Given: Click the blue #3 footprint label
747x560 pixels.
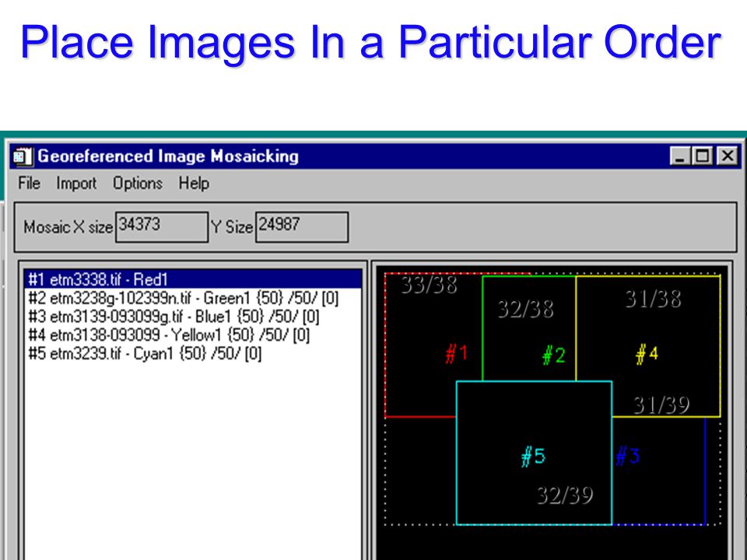Looking at the screenshot, I should point(627,456).
